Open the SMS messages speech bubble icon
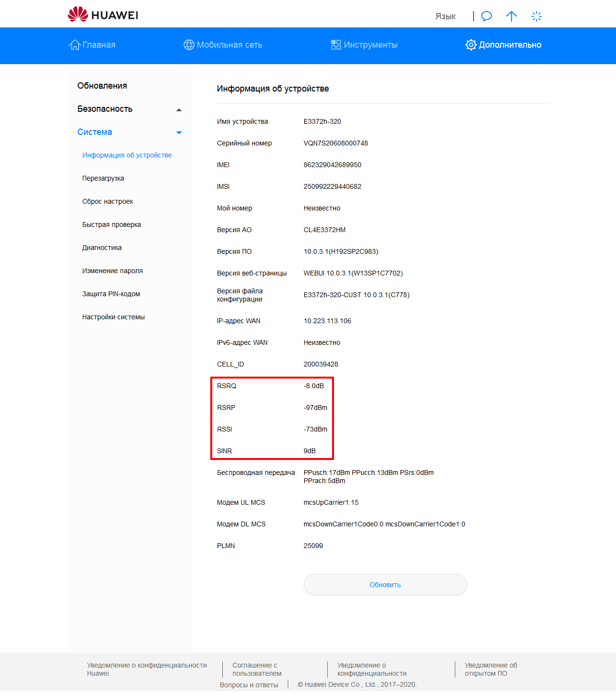 coord(487,16)
